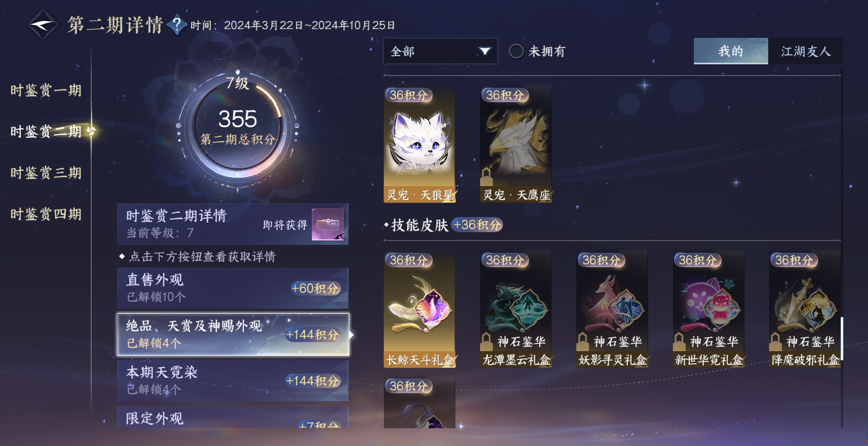Open the 龙潭墨云礼盒 skill skin item
The width and height of the screenshot is (868, 446).
[x=516, y=310]
